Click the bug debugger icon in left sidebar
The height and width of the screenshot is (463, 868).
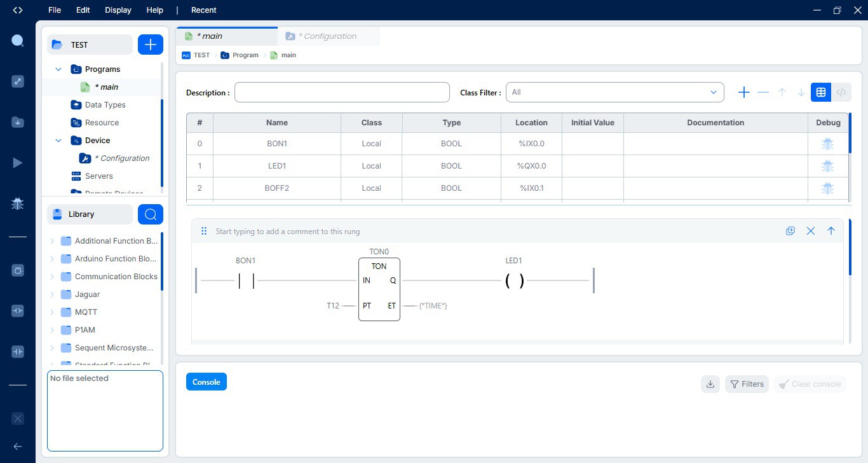(18, 204)
